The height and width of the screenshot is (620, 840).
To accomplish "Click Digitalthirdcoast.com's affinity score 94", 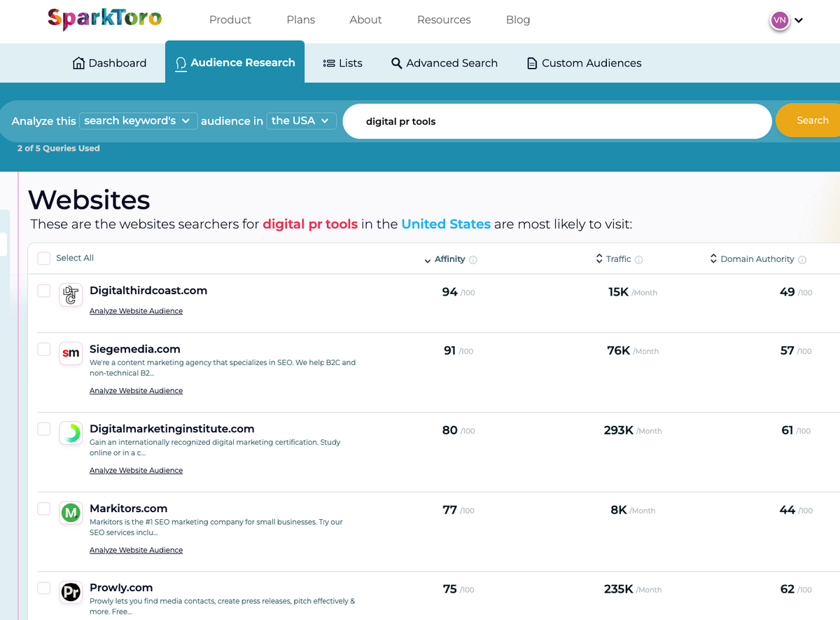I will coord(450,292).
